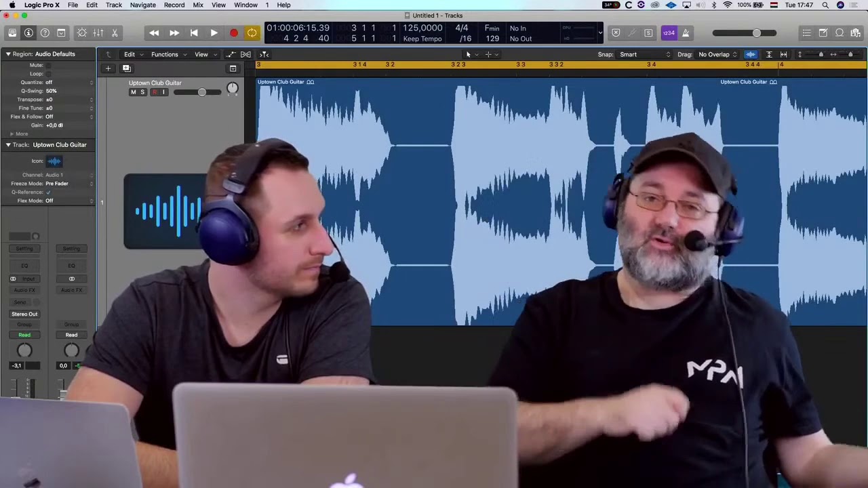
Task: Click the duplicate track button
Action: click(x=126, y=68)
